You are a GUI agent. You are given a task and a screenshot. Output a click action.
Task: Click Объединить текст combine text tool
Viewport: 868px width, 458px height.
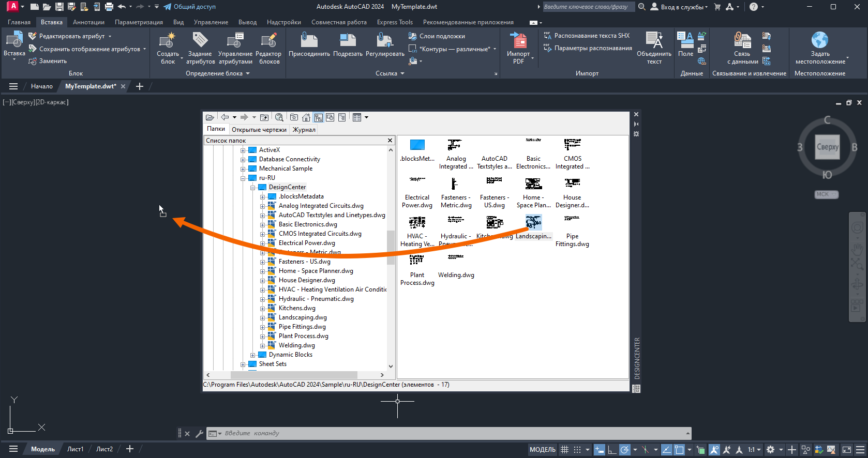click(654, 48)
